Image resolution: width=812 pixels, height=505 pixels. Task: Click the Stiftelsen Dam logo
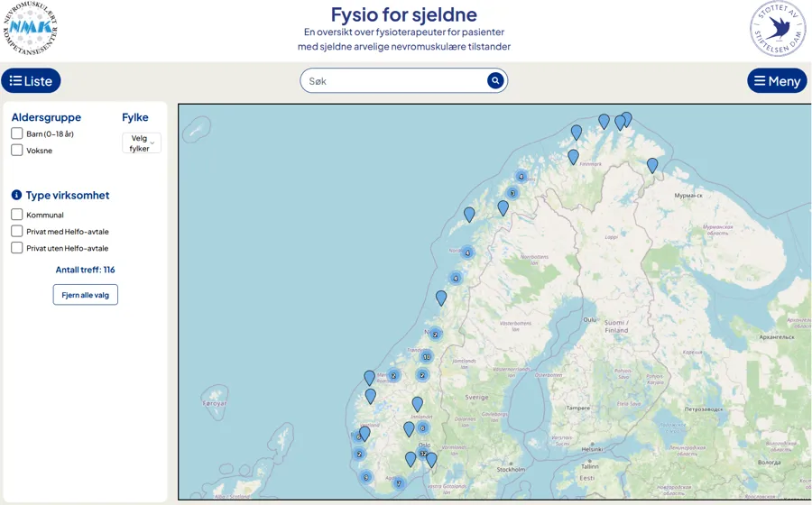777,29
